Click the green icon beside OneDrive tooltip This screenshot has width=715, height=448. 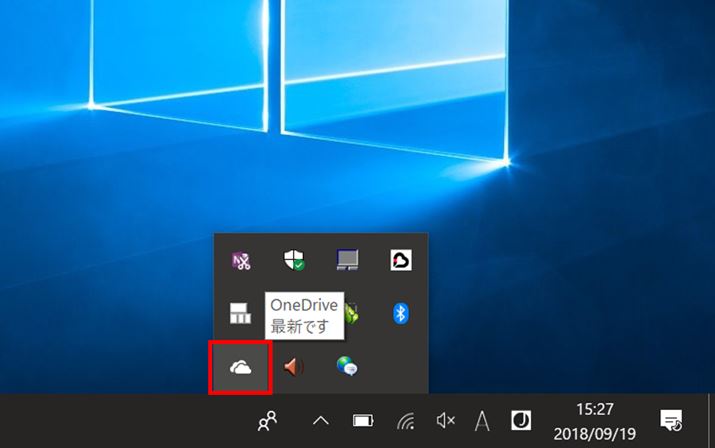[349, 314]
